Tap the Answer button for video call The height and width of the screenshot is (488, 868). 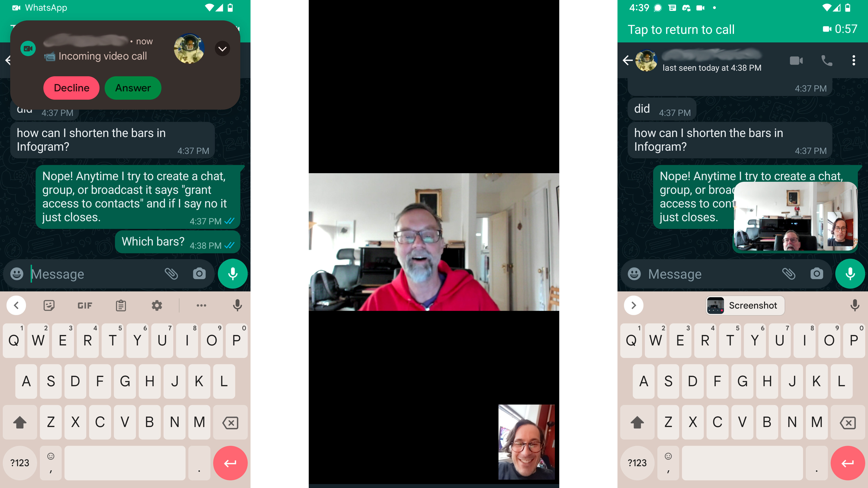[x=132, y=88]
